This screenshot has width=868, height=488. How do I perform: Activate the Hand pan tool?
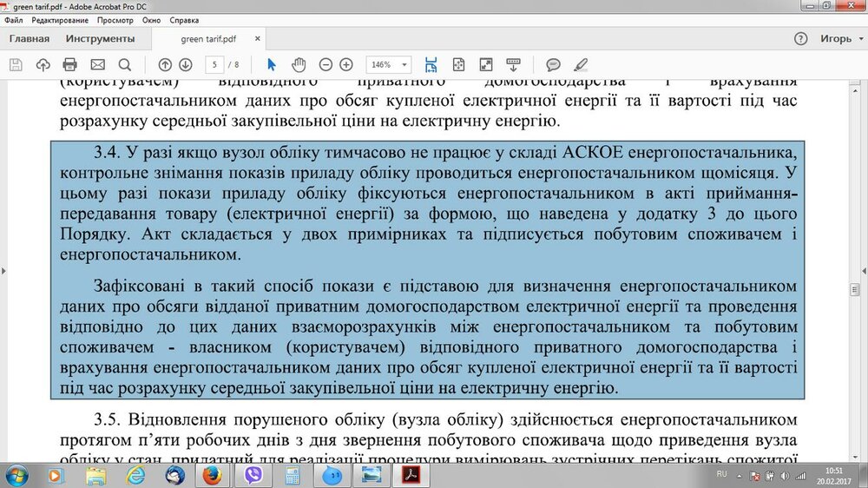pyautogui.click(x=299, y=65)
